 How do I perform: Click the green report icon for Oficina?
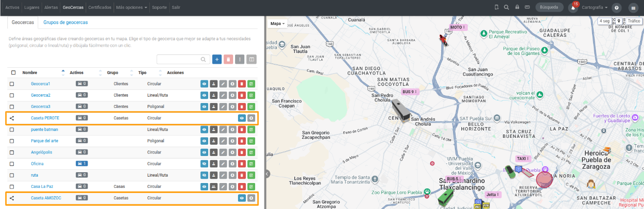251,164
